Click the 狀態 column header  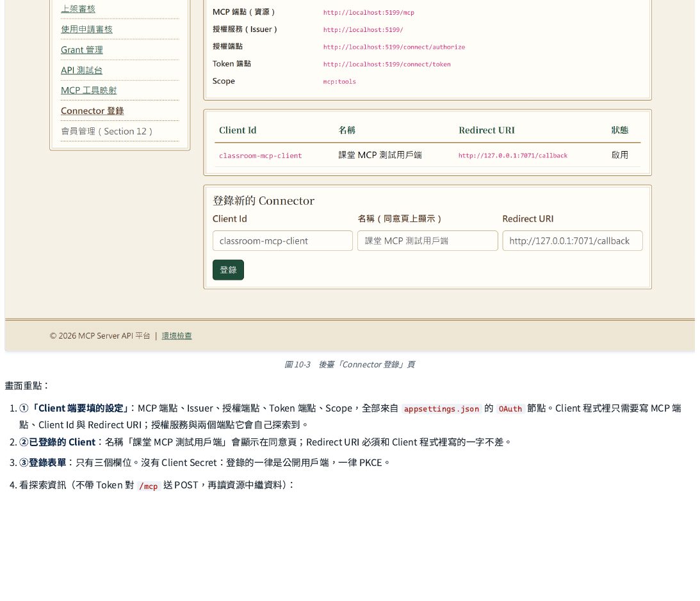pyautogui.click(x=620, y=131)
